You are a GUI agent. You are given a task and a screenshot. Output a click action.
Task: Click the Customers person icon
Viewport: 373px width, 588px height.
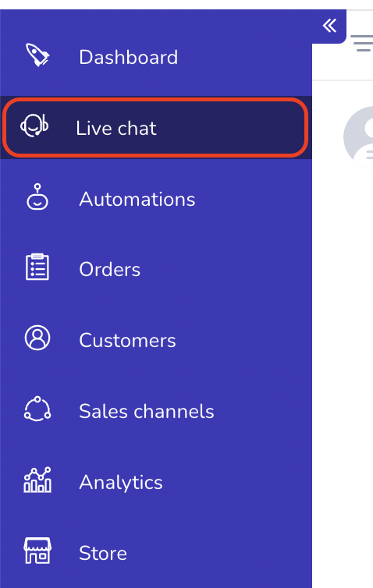coord(37,338)
